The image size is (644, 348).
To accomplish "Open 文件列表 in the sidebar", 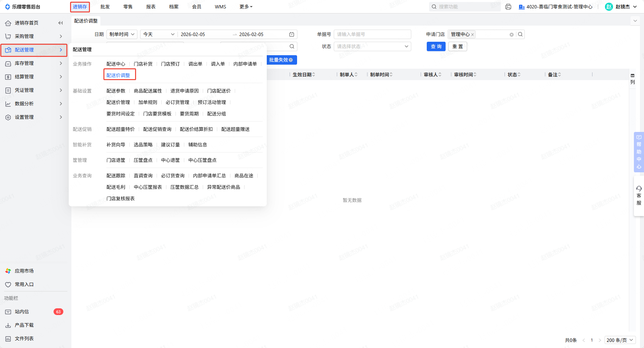I will (34, 339).
